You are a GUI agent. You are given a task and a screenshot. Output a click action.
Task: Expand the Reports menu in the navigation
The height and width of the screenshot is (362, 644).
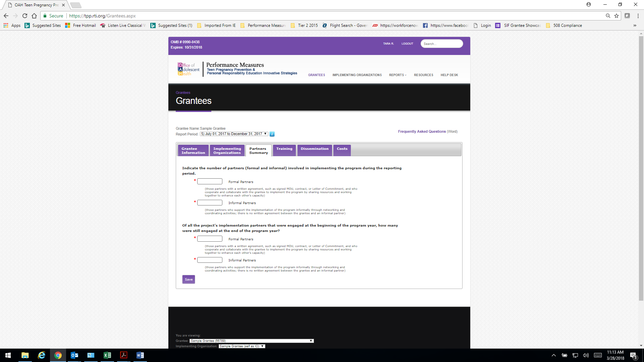pos(397,75)
